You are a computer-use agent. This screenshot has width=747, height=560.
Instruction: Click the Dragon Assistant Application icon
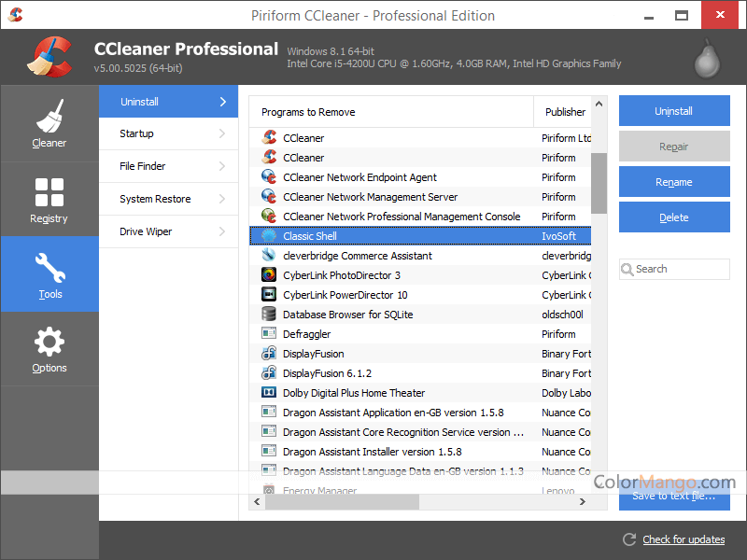coord(269,412)
